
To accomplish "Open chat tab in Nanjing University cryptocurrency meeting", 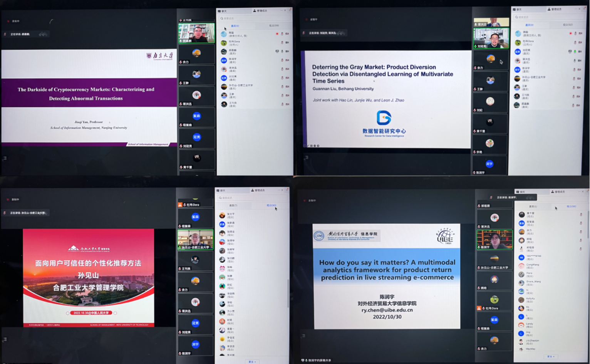I will pyautogui.click(x=222, y=11).
